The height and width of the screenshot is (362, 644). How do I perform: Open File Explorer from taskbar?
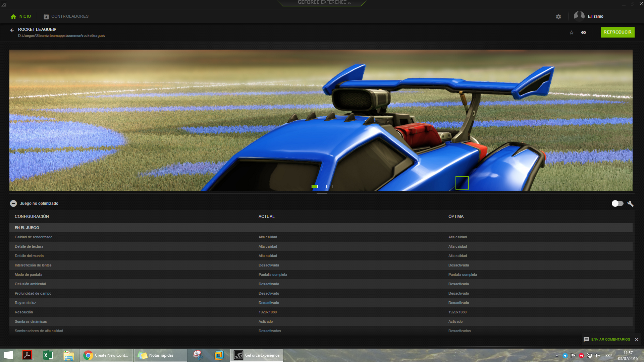click(69, 355)
